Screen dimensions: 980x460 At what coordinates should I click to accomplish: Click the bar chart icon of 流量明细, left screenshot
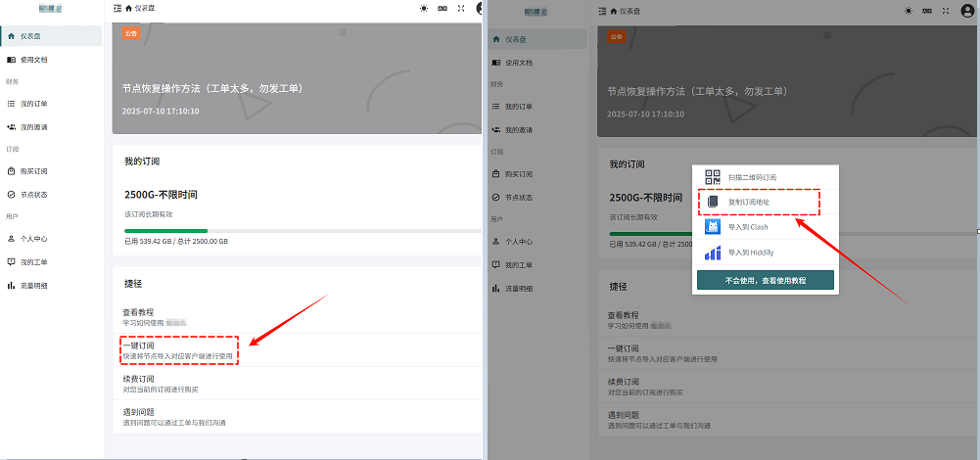pyautogui.click(x=11, y=286)
